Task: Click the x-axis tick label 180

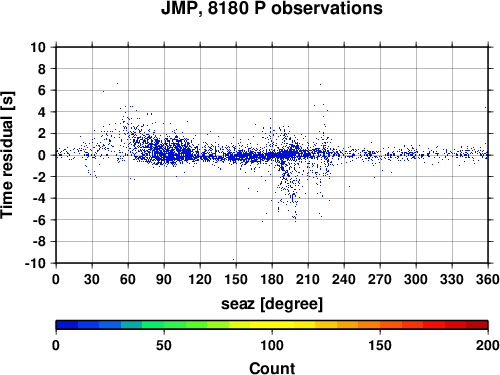Action: click(x=272, y=279)
